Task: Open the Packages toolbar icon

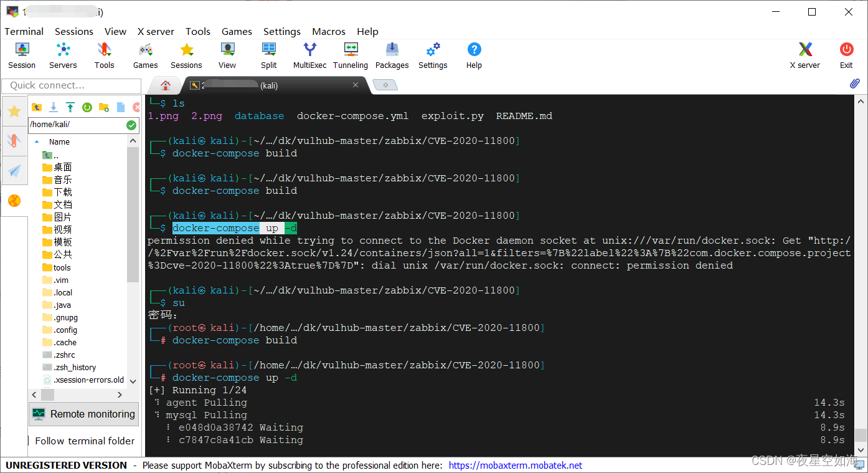Action: pos(392,55)
